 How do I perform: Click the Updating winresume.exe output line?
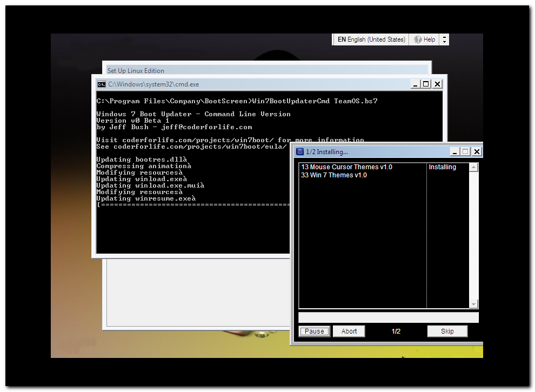tap(146, 198)
